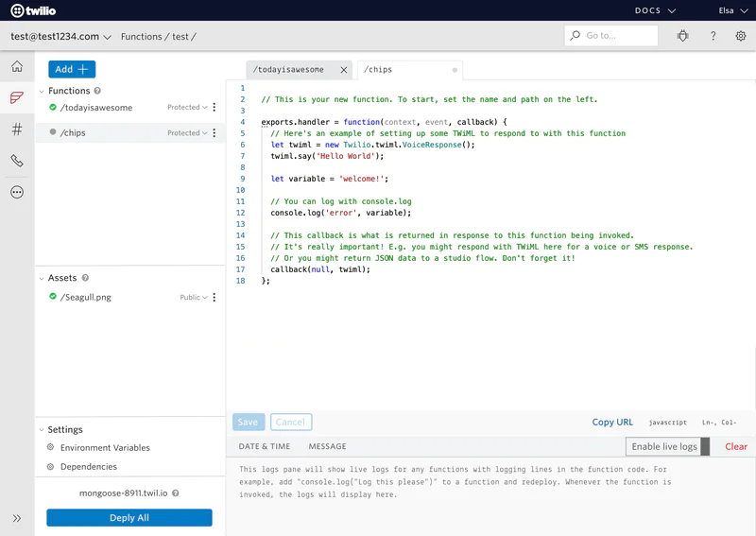The width and height of the screenshot is (756, 536).
Task: Select the Messaging chat icon in sidebar
Action: (17, 97)
